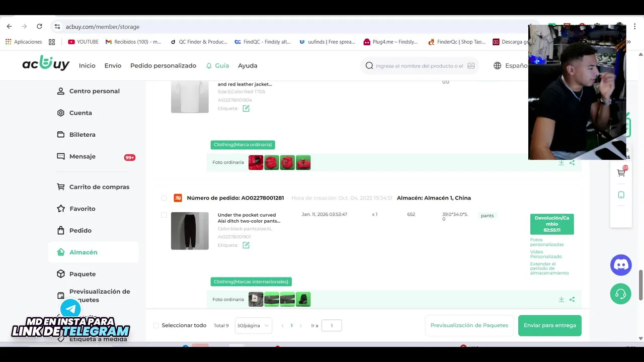The image size is (644, 362).
Task: Open the 50/página dropdown
Action: [x=253, y=325]
